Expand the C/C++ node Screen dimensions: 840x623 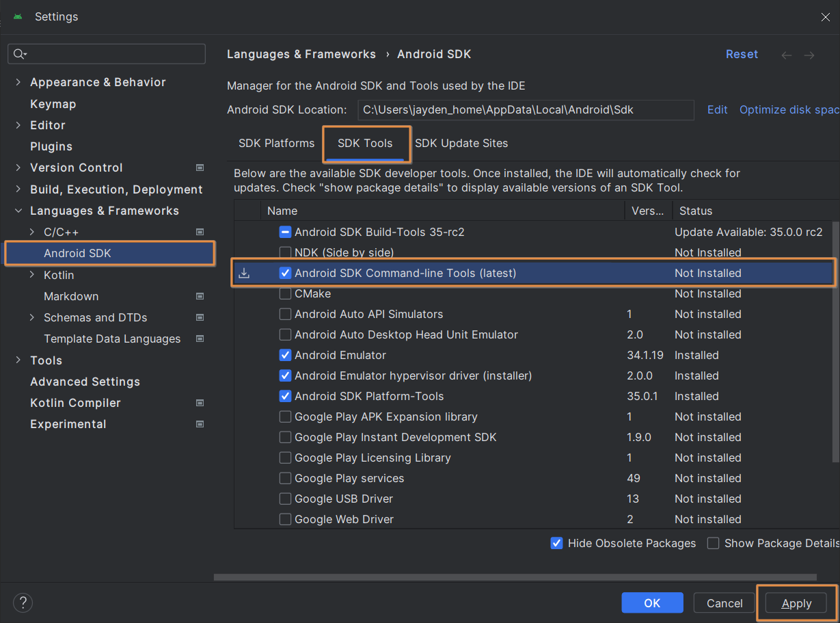31,232
